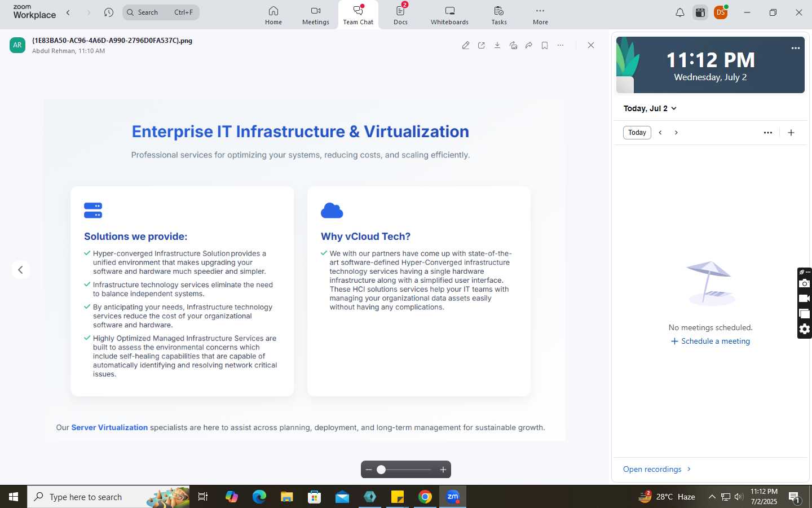The height and width of the screenshot is (508, 812).
Task: Switch to the Meetings tab
Action: coord(316,15)
